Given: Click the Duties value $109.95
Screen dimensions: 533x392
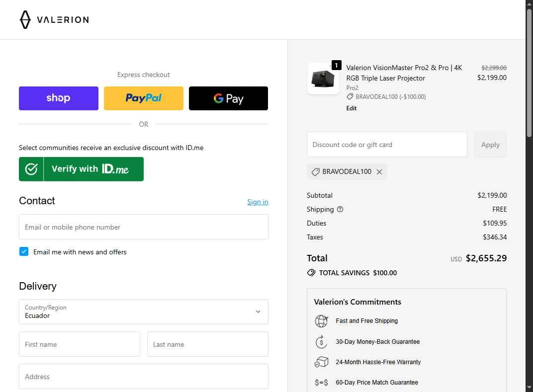Looking at the screenshot, I should point(495,223).
